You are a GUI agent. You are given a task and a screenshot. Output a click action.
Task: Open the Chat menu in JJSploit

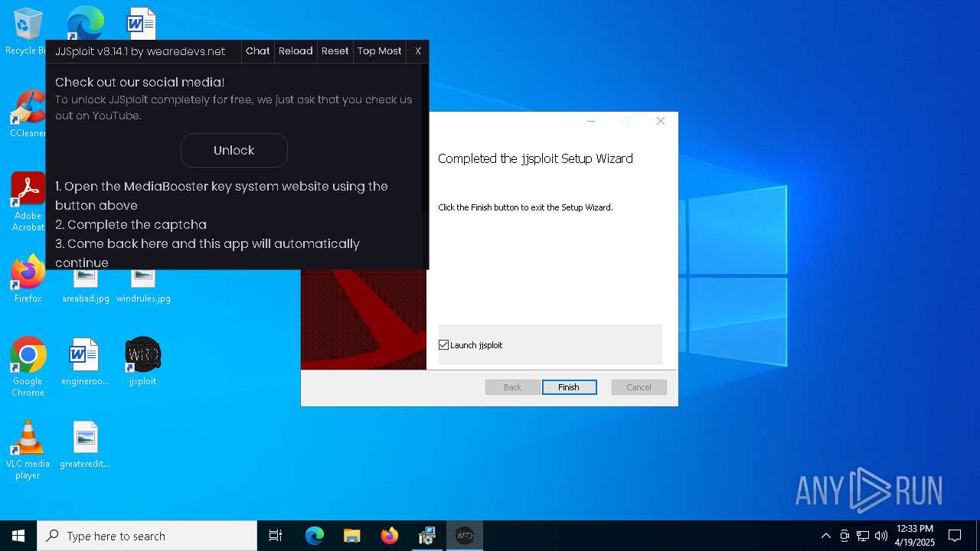258,51
